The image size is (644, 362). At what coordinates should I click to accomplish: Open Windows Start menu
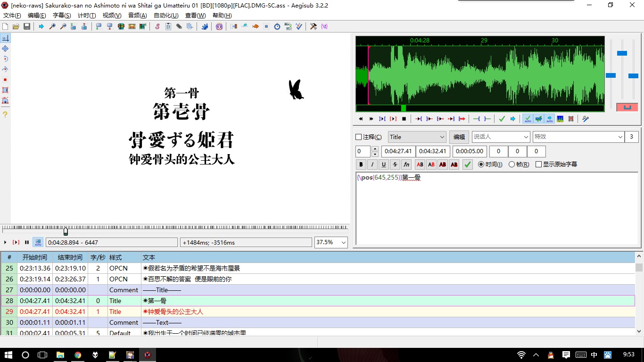pyautogui.click(x=8, y=354)
